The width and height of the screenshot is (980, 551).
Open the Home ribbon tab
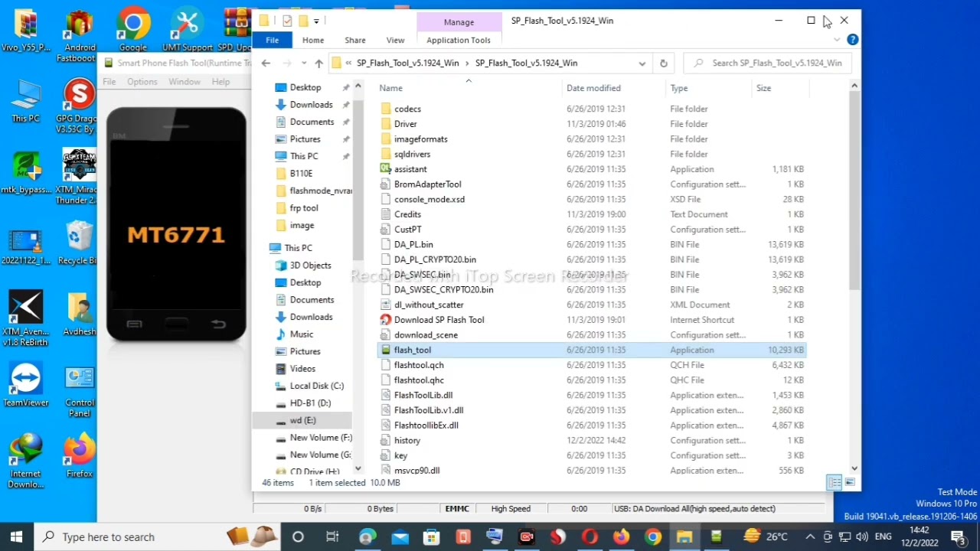[x=313, y=40]
